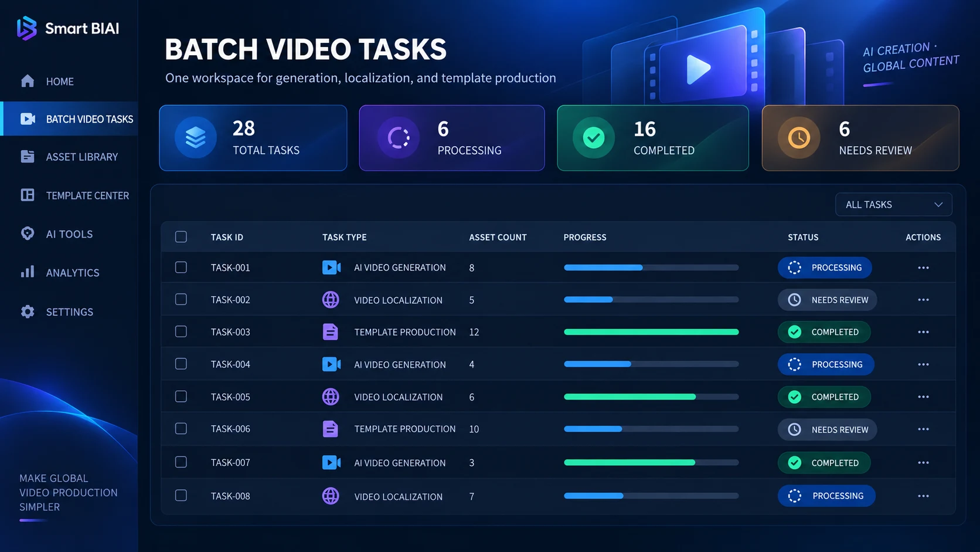
Task: Click the Asset Library document icon
Action: [x=28, y=157]
